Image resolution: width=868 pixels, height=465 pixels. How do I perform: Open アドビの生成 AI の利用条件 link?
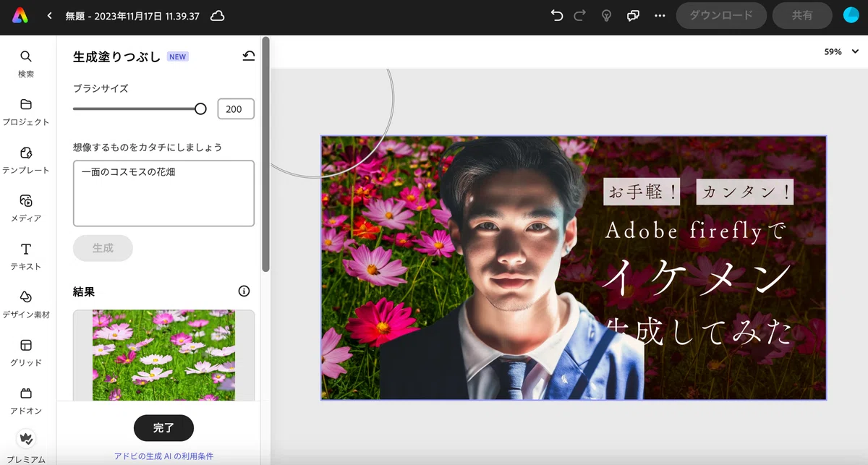tap(163, 456)
